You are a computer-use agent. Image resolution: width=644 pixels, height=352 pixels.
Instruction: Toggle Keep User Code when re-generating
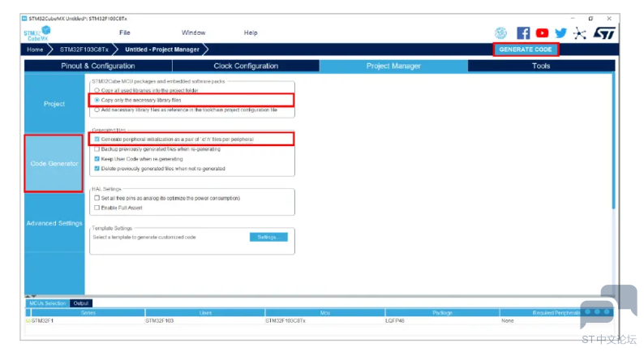[97, 159]
